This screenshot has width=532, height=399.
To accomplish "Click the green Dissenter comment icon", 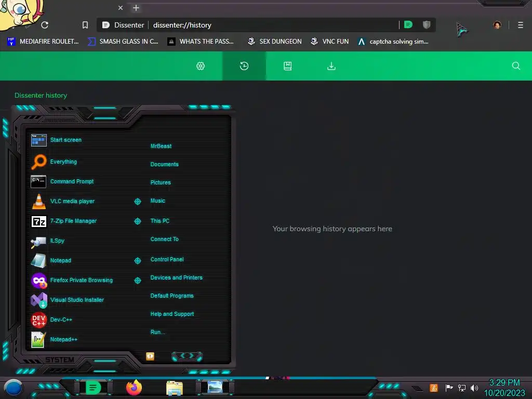I will click(x=408, y=24).
